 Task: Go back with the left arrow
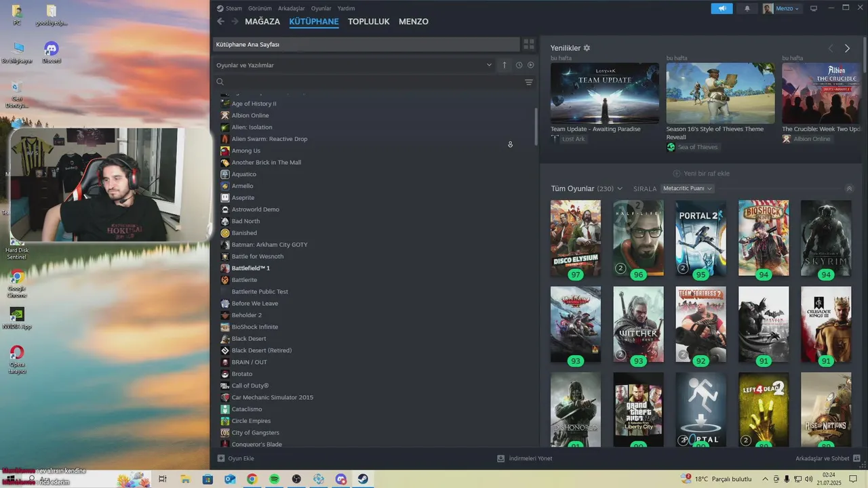[x=220, y=22]
